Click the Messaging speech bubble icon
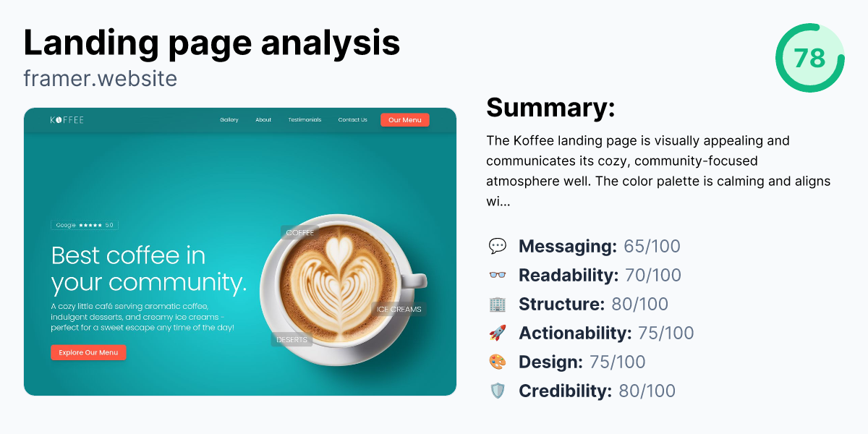Image resolution: width=868 pixels, height=434 pixels. [x=498, y=246]
